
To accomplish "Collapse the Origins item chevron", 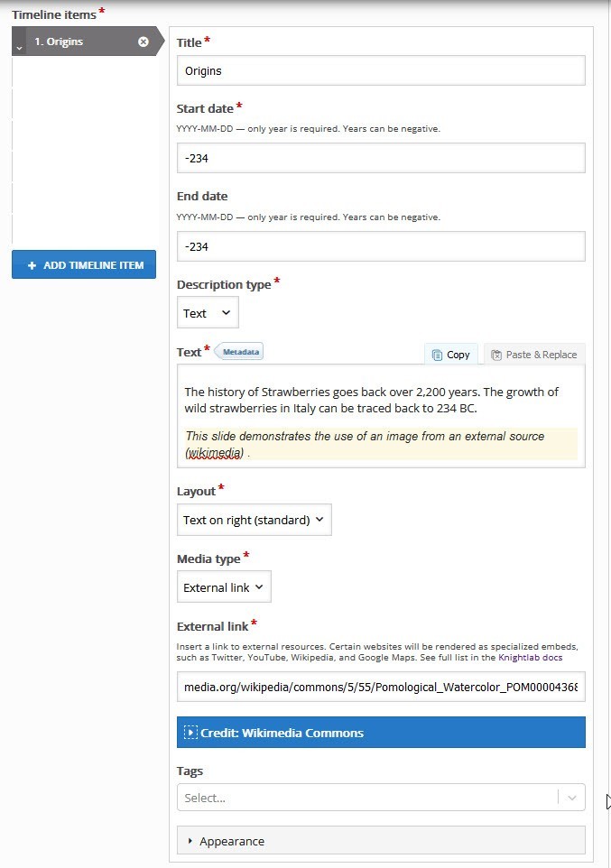I will pyautogui.click(x=20, y=46).
